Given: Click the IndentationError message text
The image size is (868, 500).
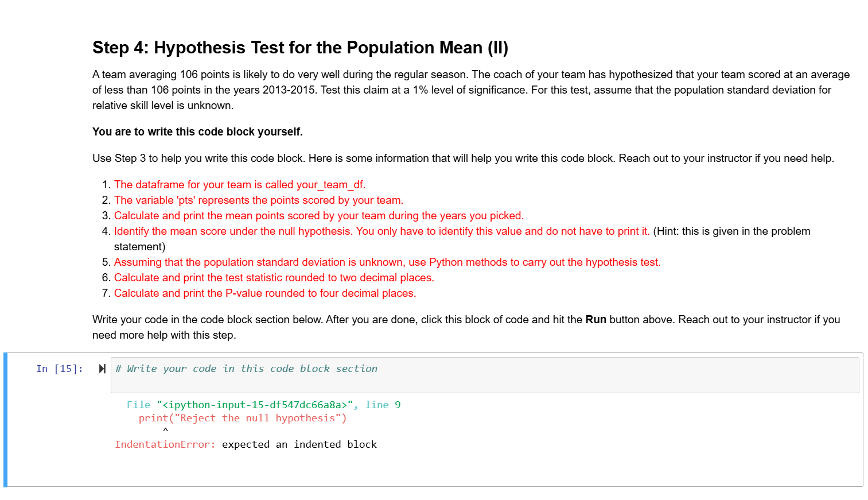Looking at the screenshot, I should tap(165, 444).
